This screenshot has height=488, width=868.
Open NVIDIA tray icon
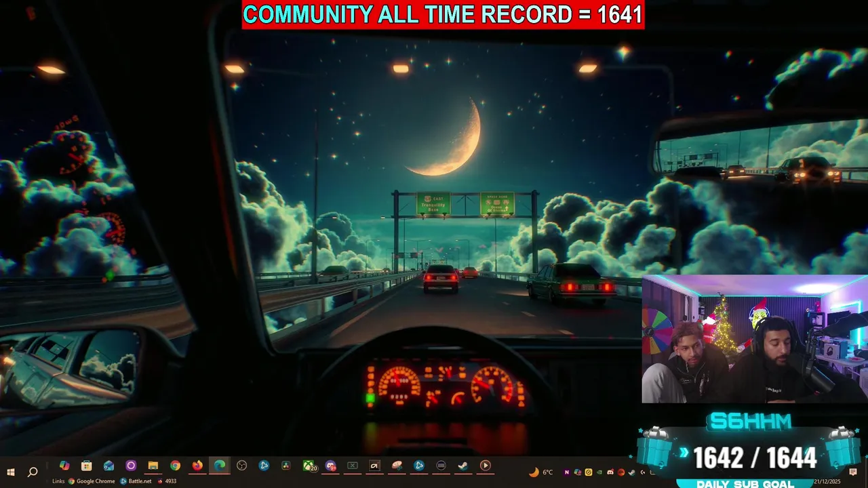tap(599, 472)
